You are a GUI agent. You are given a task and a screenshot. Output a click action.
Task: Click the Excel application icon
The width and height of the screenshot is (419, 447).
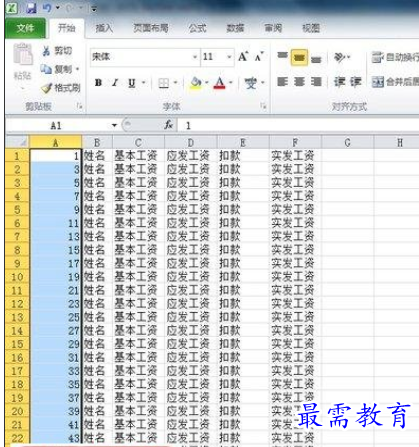12,8
